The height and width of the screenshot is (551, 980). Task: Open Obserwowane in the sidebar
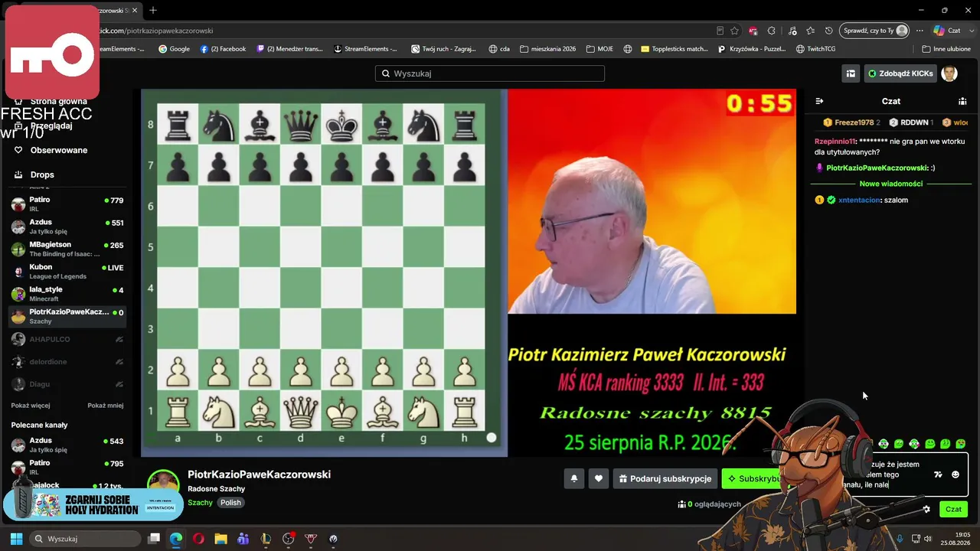coord(59,150)
